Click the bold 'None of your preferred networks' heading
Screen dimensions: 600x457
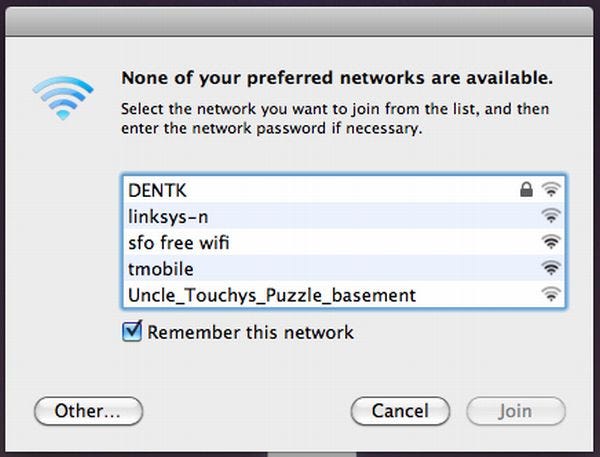pos(336,77)
